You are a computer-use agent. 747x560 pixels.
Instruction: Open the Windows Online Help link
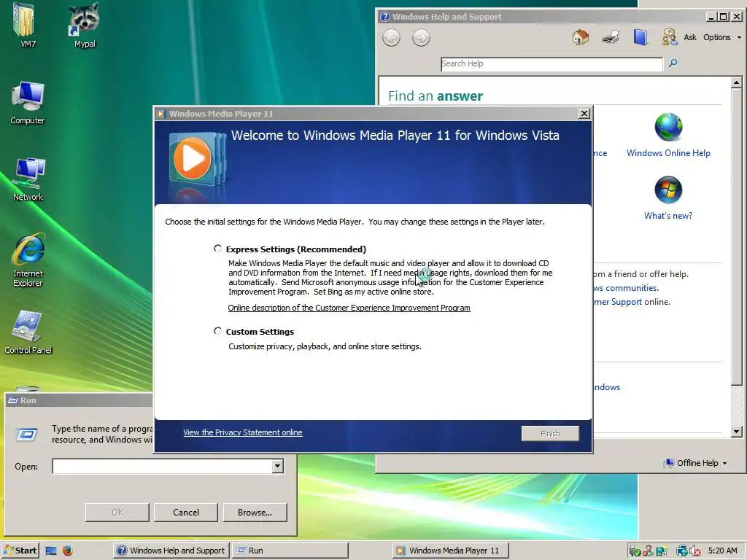click(668, 153)
